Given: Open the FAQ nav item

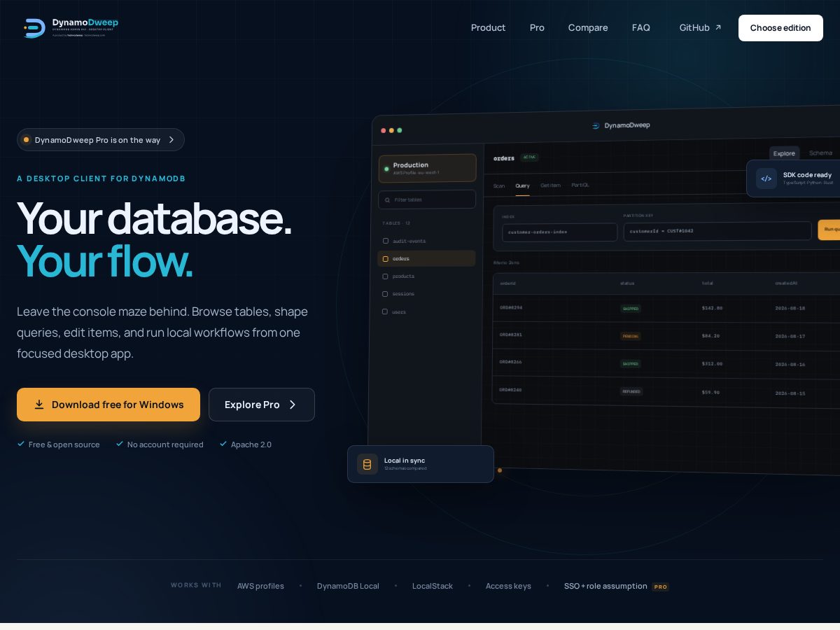Looking at the screenshot, I should [x=641, y=28].
